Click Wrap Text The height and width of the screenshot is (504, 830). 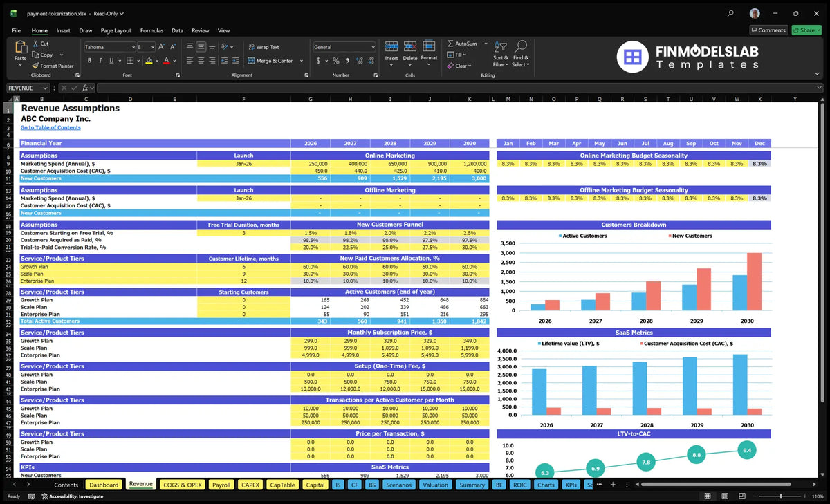point(264,47)
